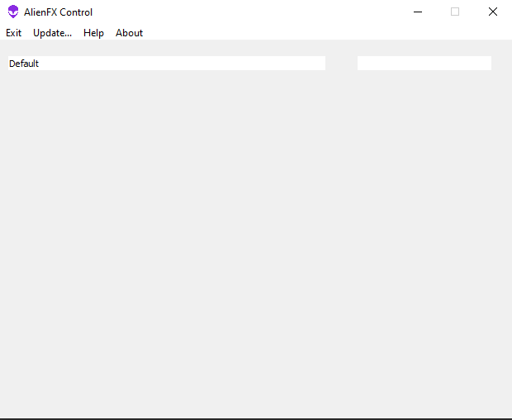
Task: Click the AlienFX alien head icon
Action: (x=13, y=12)
